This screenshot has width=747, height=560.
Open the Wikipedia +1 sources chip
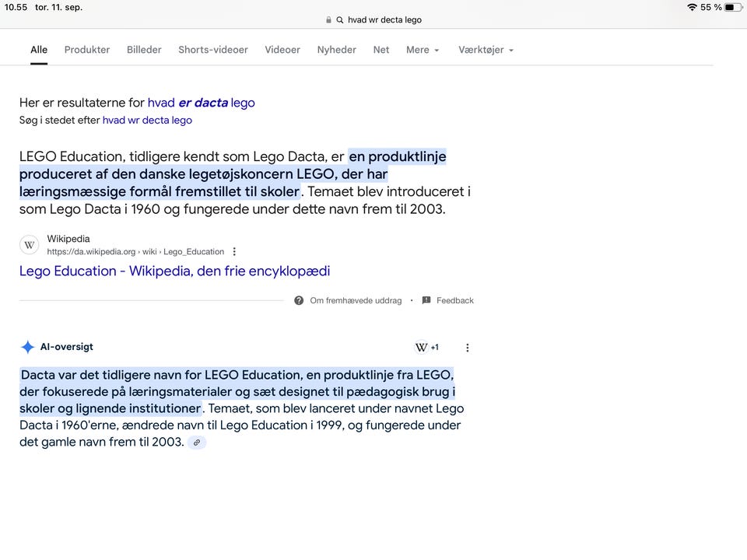427,348
